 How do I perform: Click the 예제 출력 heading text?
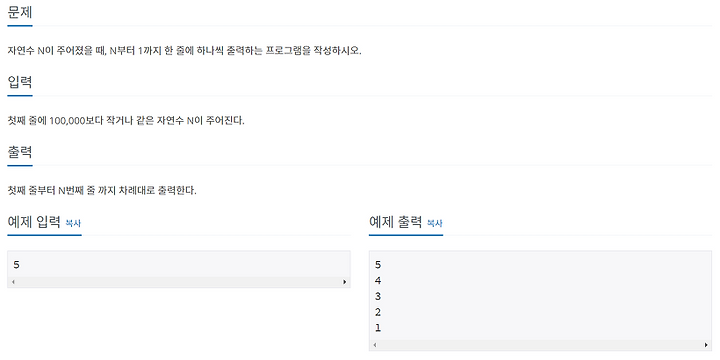click(x=395, y=222)
